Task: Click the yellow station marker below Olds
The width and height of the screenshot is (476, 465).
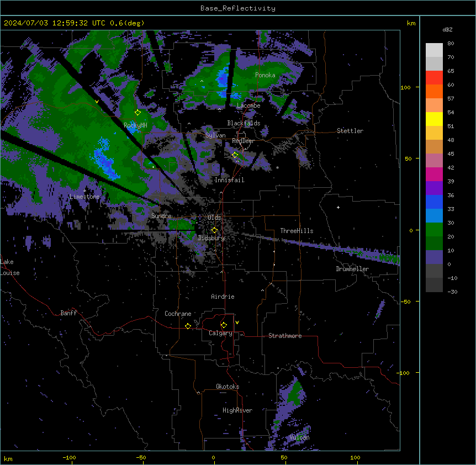Action: (214, 230)
